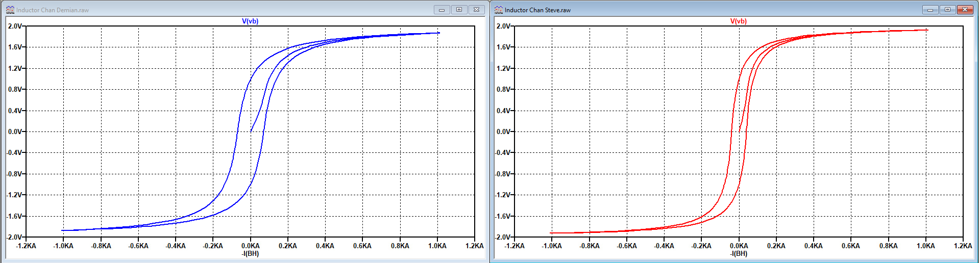This screenshot has width=980, height=263.
Task: Click the 2.0V axis value in Demian plot
Action: click(x=15, y=26)
